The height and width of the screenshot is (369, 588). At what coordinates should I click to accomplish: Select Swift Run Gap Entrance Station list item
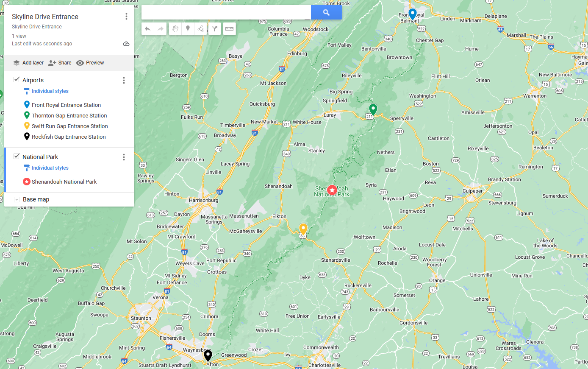coord(69,126)
